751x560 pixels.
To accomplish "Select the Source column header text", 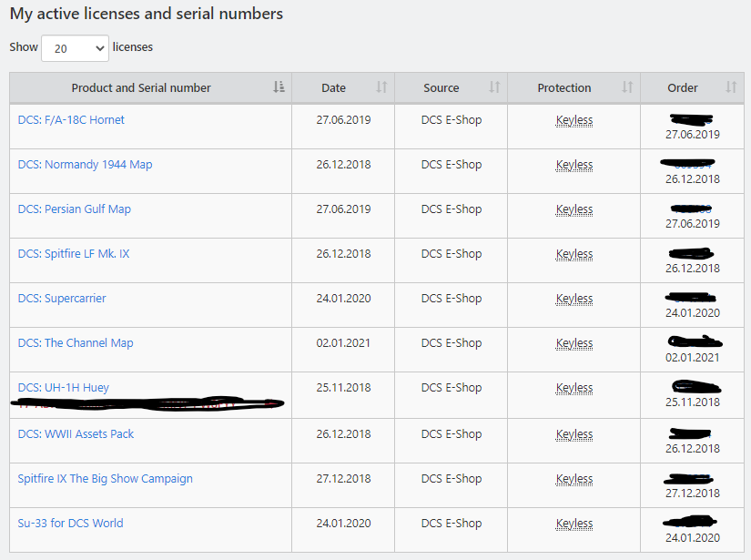I will click(441, 87).
